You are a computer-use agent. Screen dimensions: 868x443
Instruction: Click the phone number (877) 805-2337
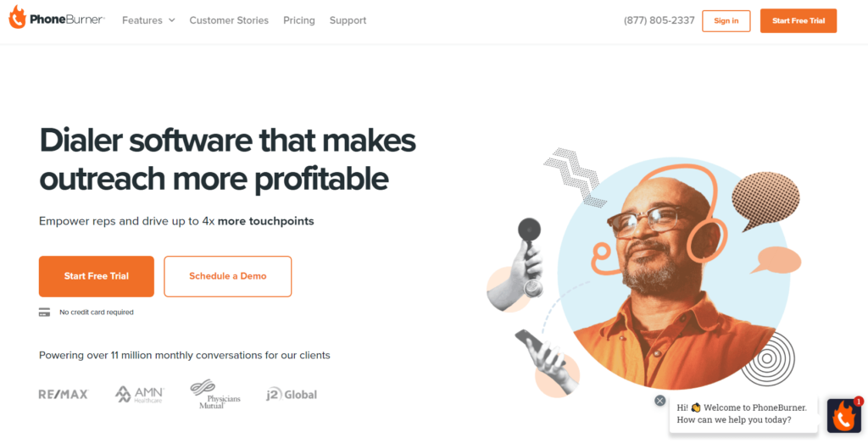pyautogui.click(x=659, y=20)
